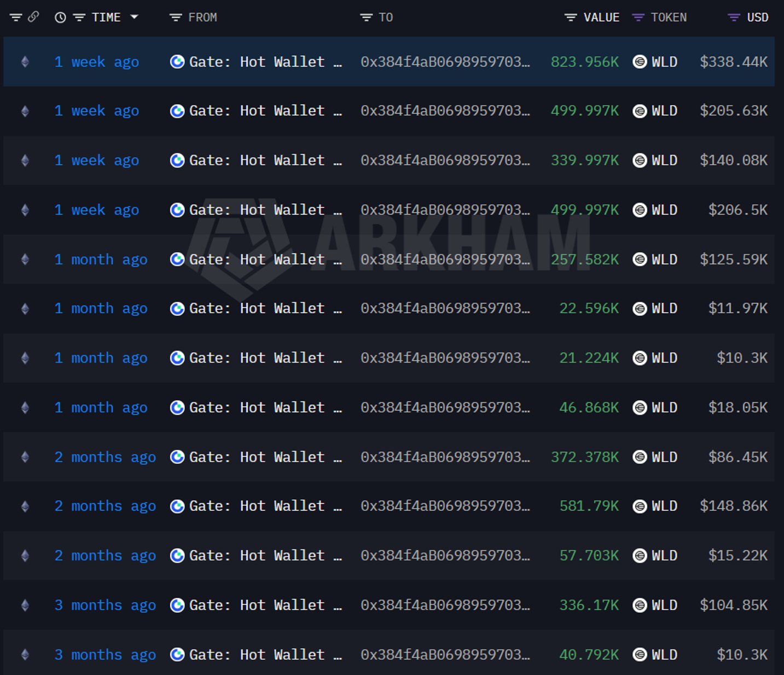Viewport: 784px width, 675px height.
Task: Open the '1 week ago' link for 823.956K
Action: click(x=97, y=62)
